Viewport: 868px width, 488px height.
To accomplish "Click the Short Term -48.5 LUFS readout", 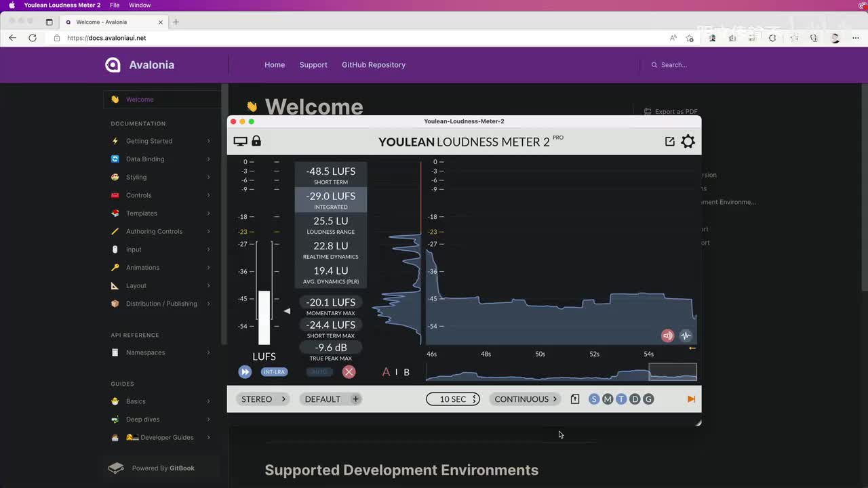I will [331, 175].
